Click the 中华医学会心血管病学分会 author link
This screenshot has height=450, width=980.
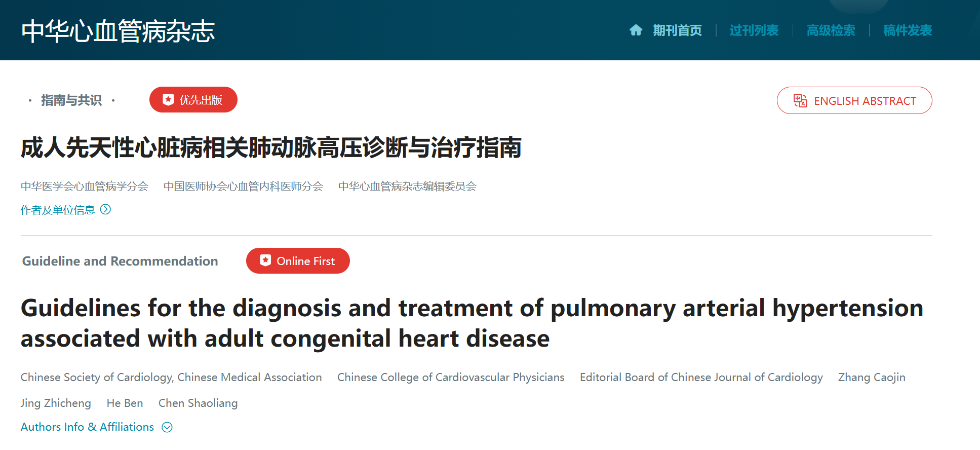point(85,186)
